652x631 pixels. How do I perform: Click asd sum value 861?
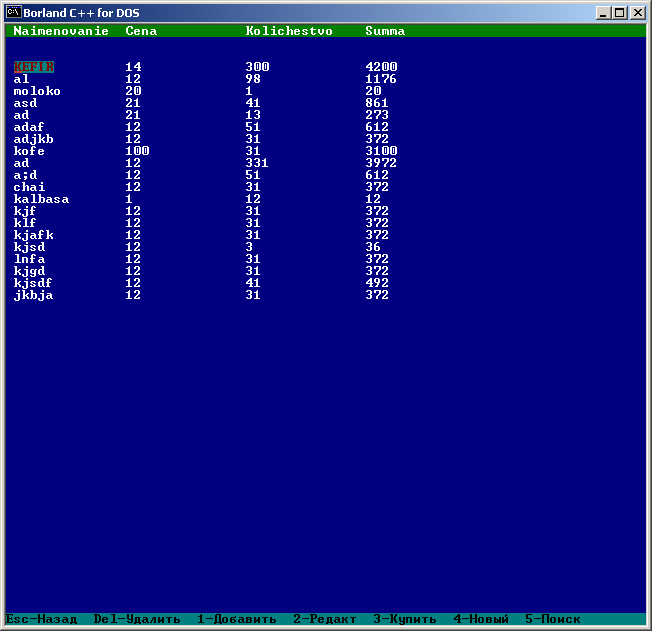[x=377, y=103]
